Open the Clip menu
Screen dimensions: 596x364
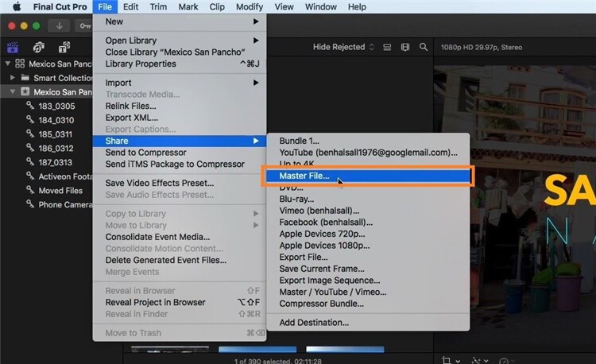click(x=217, y=7)
